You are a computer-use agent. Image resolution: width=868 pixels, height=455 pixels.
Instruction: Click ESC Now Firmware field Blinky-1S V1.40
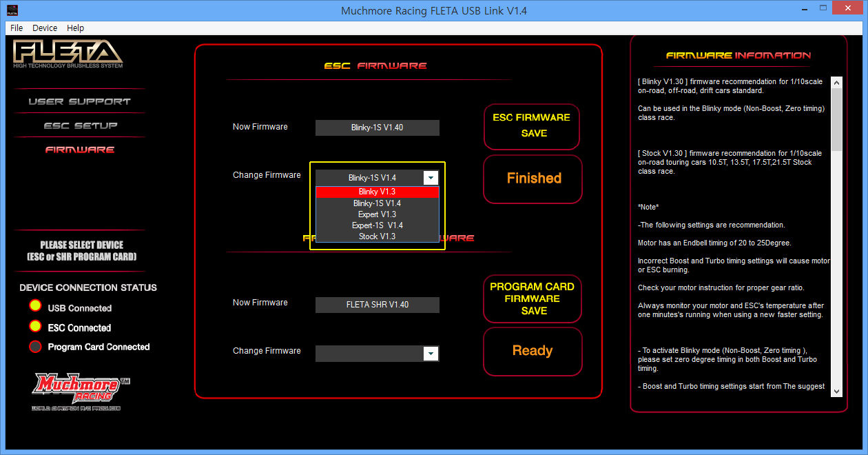(x=377, y=128)
